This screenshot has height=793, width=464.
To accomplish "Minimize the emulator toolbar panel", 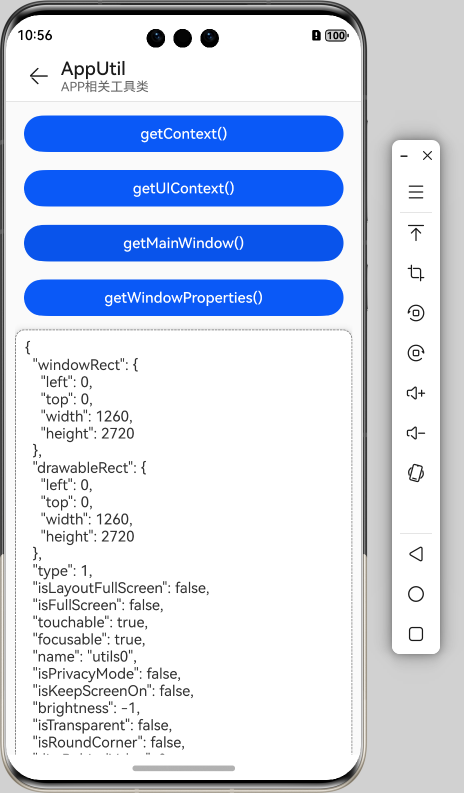I will click(404, 156).
